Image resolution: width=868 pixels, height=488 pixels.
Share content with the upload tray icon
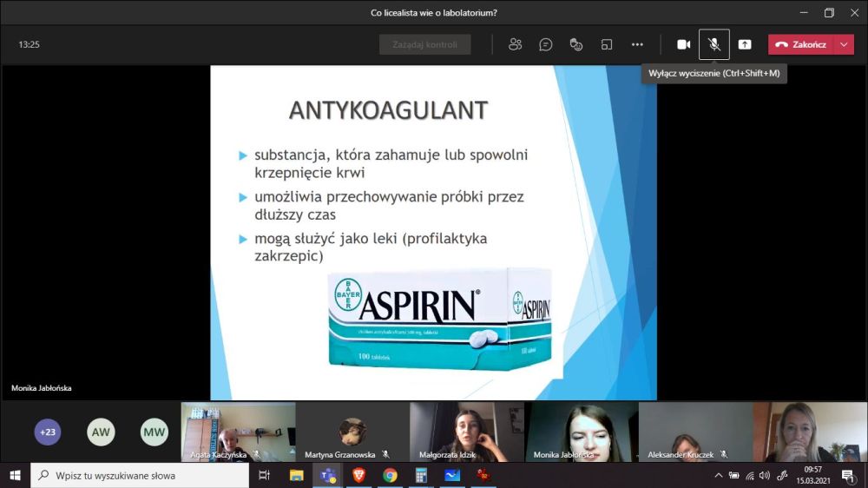(745, 44)
